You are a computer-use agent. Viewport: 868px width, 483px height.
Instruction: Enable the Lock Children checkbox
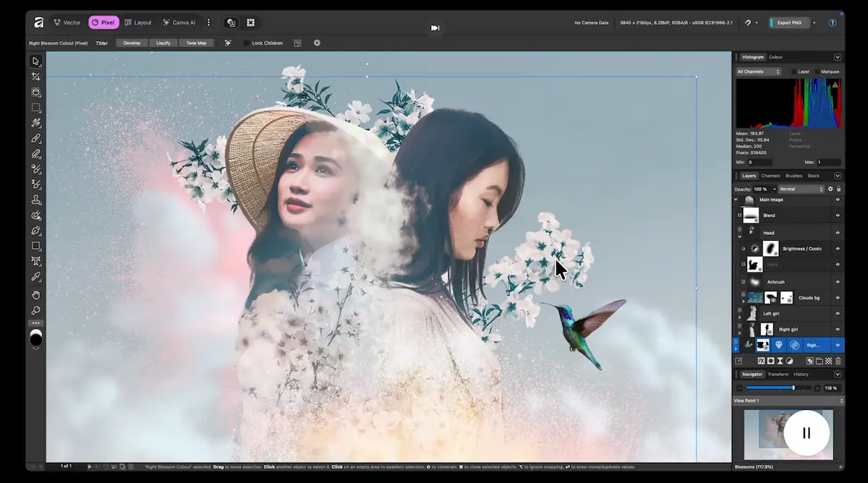click(247, 43)
